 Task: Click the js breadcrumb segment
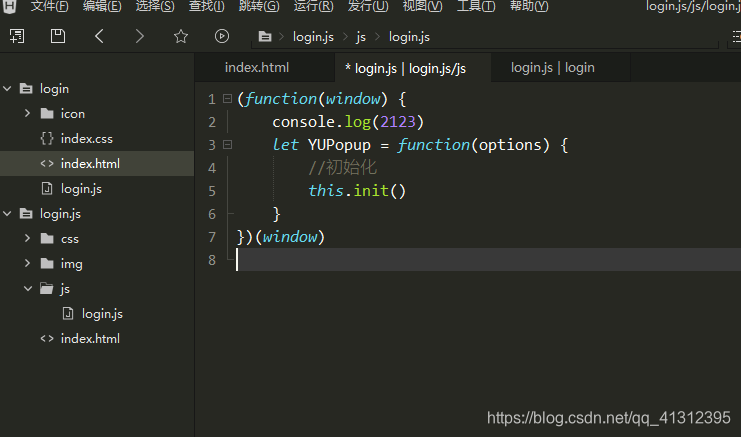click(x=361, y=37)
